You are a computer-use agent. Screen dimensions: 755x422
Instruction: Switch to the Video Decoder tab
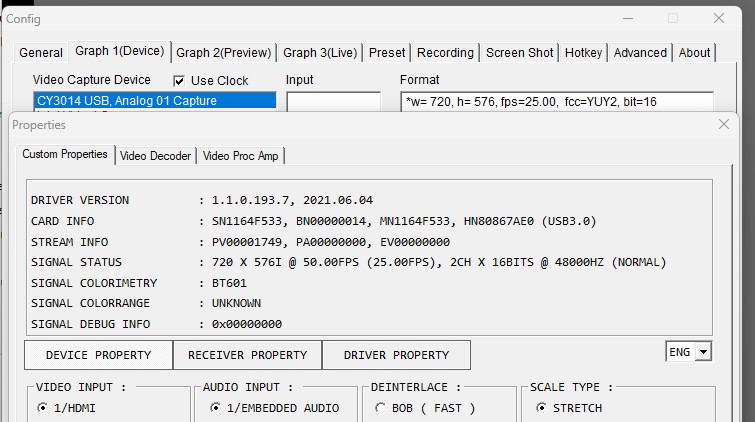[155, 156]
